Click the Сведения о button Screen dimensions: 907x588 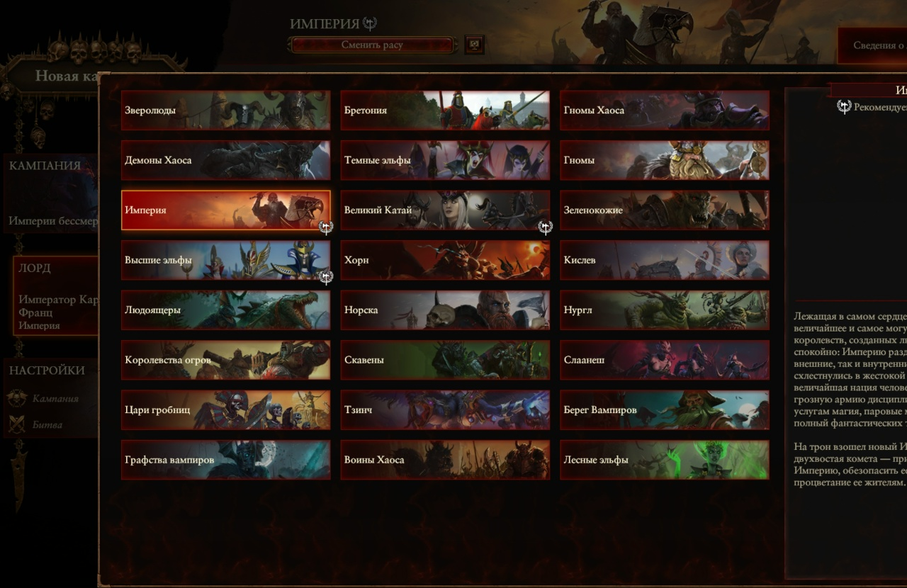[x=872, y=45]
